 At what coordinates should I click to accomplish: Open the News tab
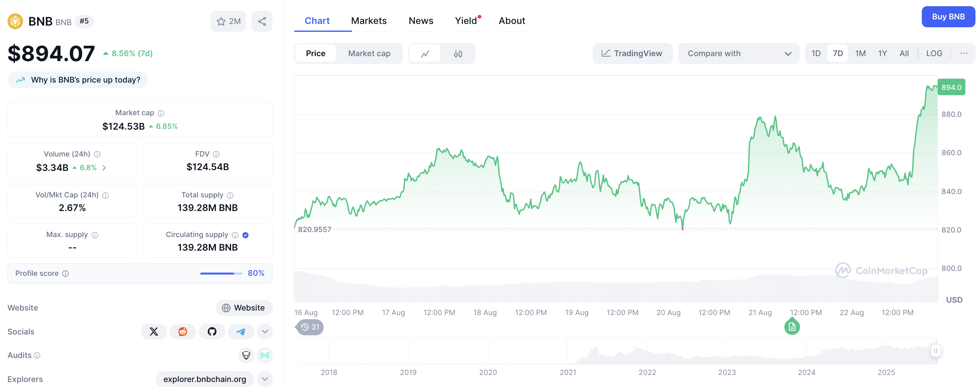421,21
